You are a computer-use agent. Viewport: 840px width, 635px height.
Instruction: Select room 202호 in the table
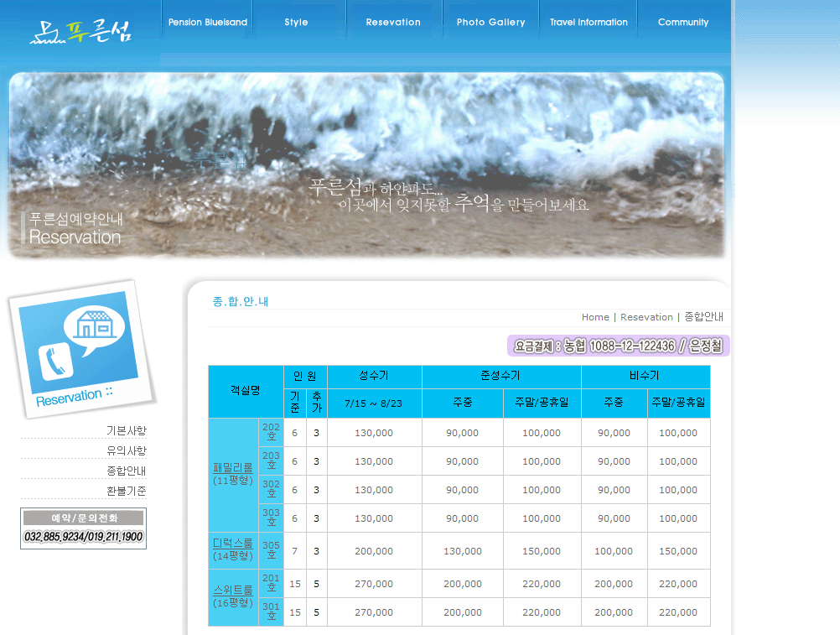271,432
